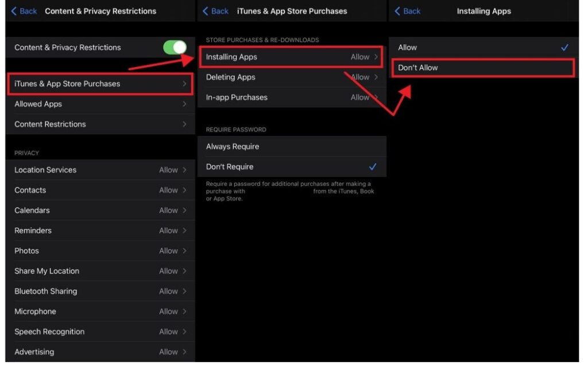Click the blue checkmark beside Allow
This screenshot has height=366, width=588.
pos(564,48)
